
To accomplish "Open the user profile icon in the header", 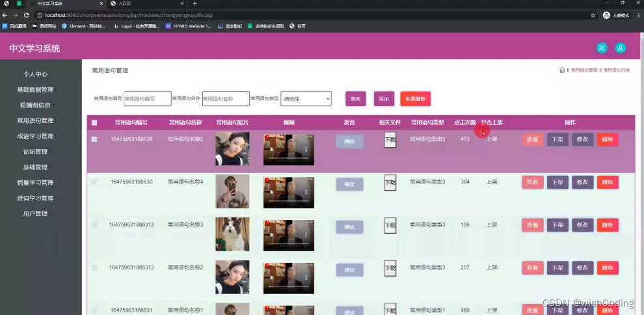I will 620,48.
